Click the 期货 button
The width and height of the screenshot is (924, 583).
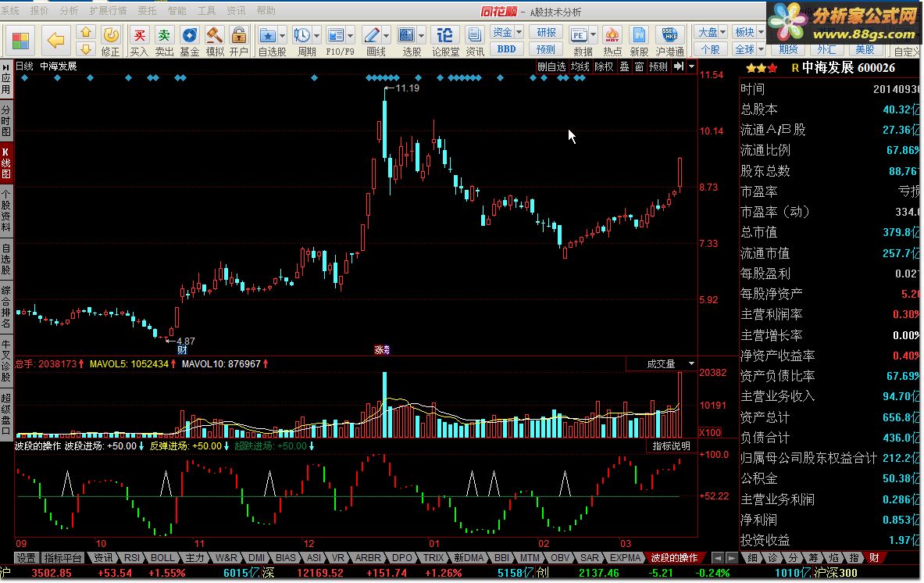pos(788,49)
